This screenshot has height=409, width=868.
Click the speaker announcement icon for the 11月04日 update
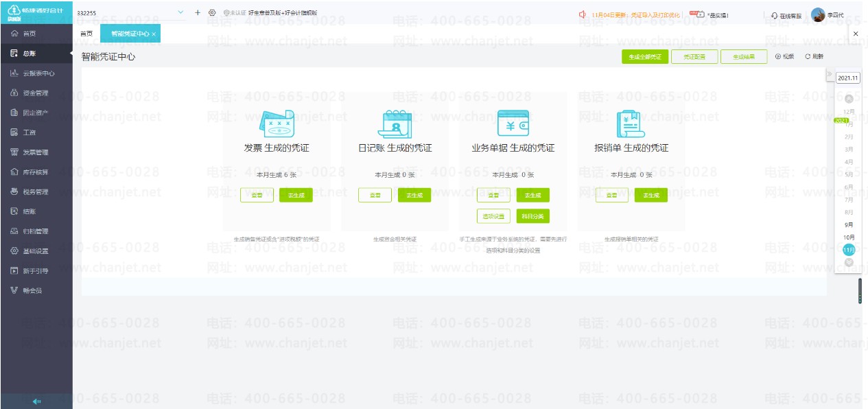(x=582, y=14)
